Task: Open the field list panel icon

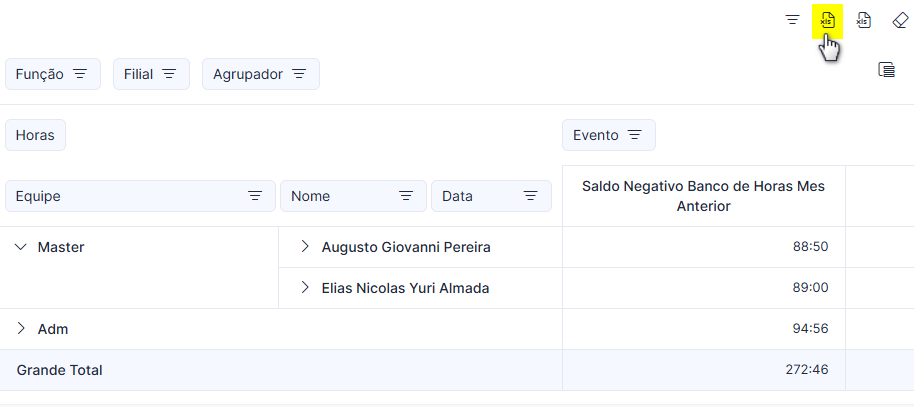Action: pyautogui.click(x=886, y=69)
